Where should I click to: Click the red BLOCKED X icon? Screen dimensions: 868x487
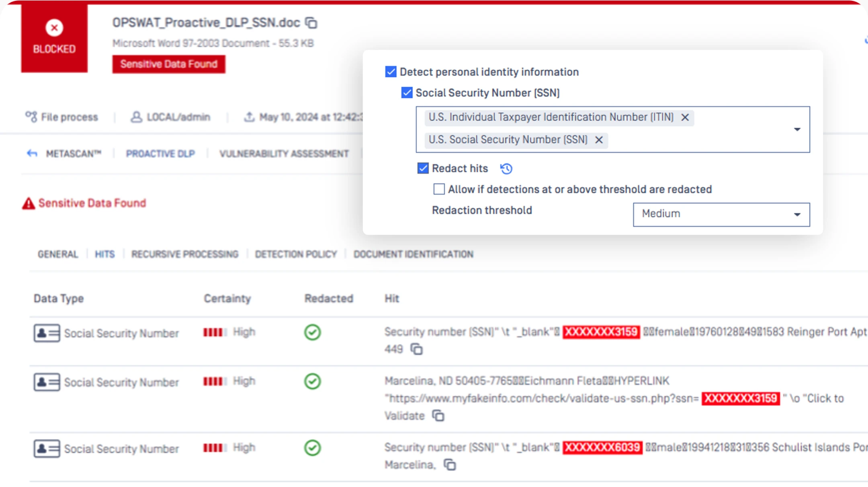tap(54, 28)
